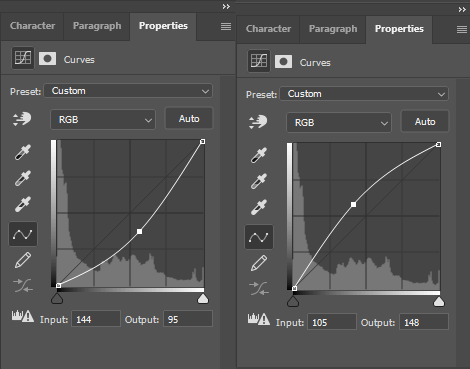Open the left panel's hamburger options menu
The image size is (470, 369).
[226, 26]
